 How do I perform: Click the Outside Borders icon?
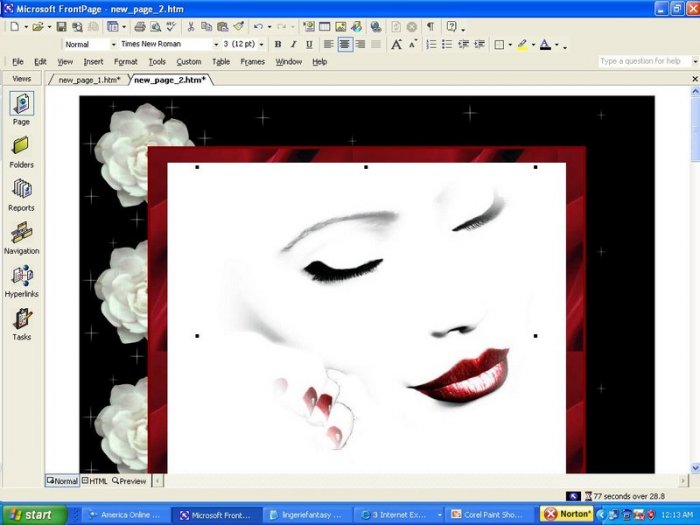coord(500,45)
